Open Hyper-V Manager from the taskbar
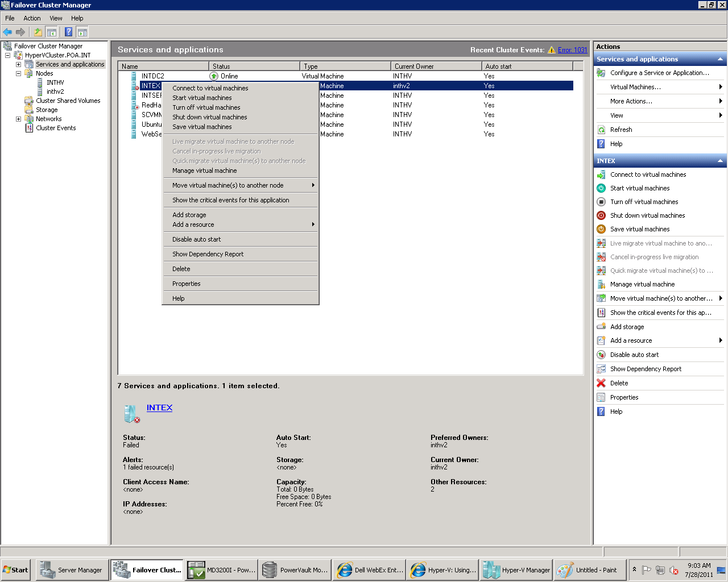Viewport: 728px width, 582px height. (x=516, y=570)
